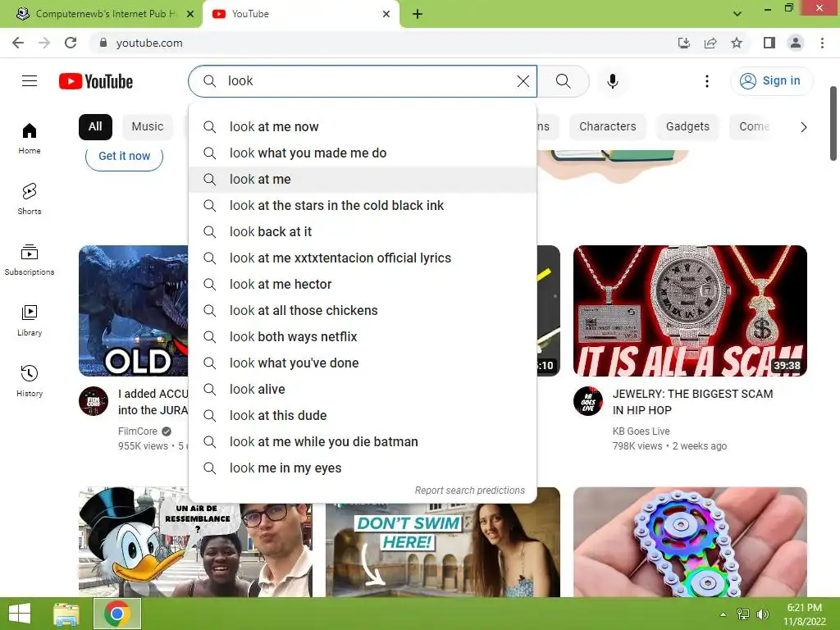Open the Windows Start button
This screenshot has height=630, width=840.
(x=20, y=614)
